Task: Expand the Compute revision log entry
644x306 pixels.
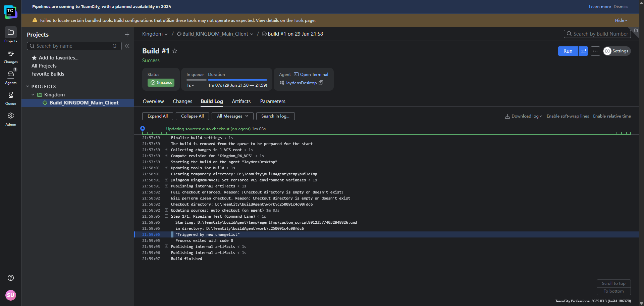Action: pos(166,156)
